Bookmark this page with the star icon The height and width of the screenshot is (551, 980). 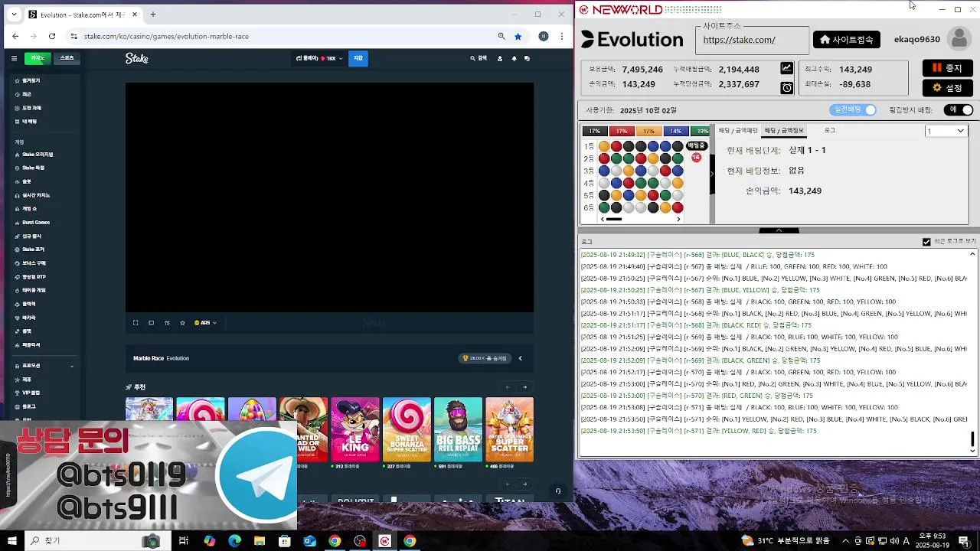(x=518, y=36)
